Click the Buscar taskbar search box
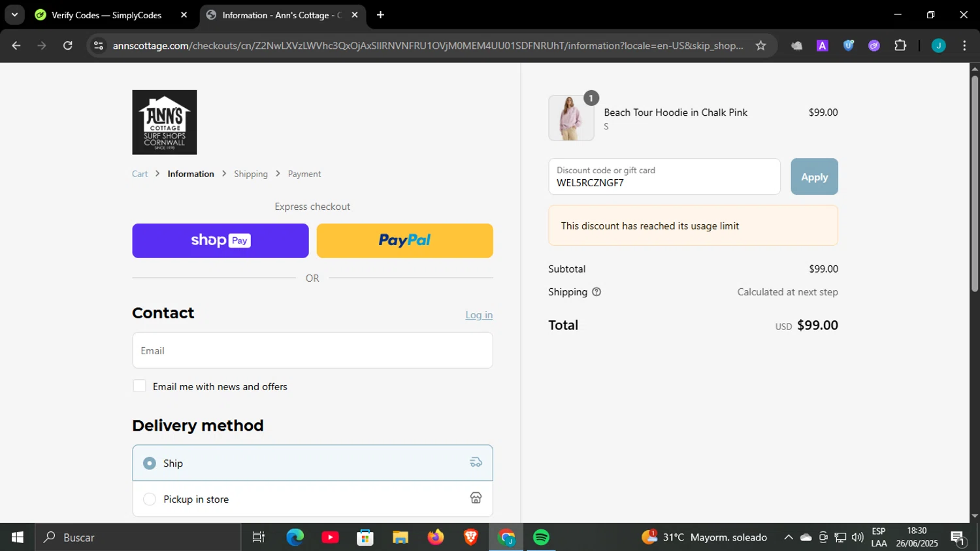The height and width of the screenshot is (551, 980). pos(138,537)
